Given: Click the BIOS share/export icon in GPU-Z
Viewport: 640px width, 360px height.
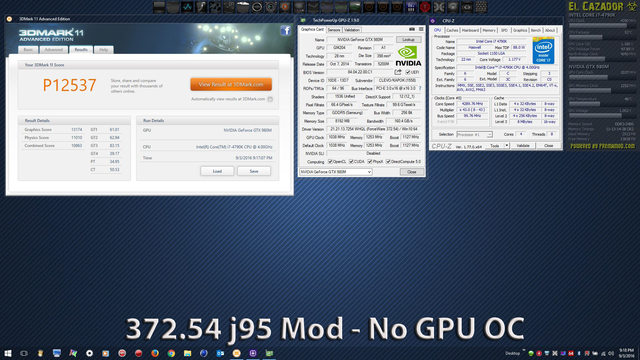Looking at the screenshot, I should tap(398, 72).
